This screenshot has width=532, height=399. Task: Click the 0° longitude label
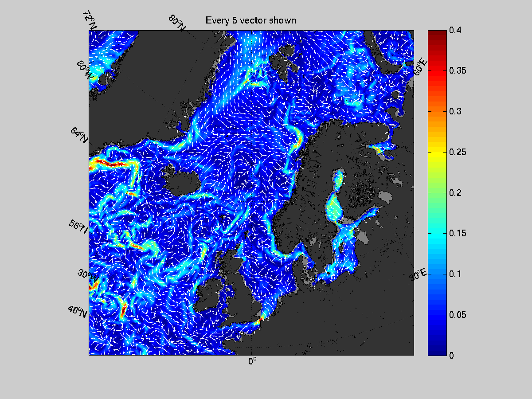click(252, 361)
